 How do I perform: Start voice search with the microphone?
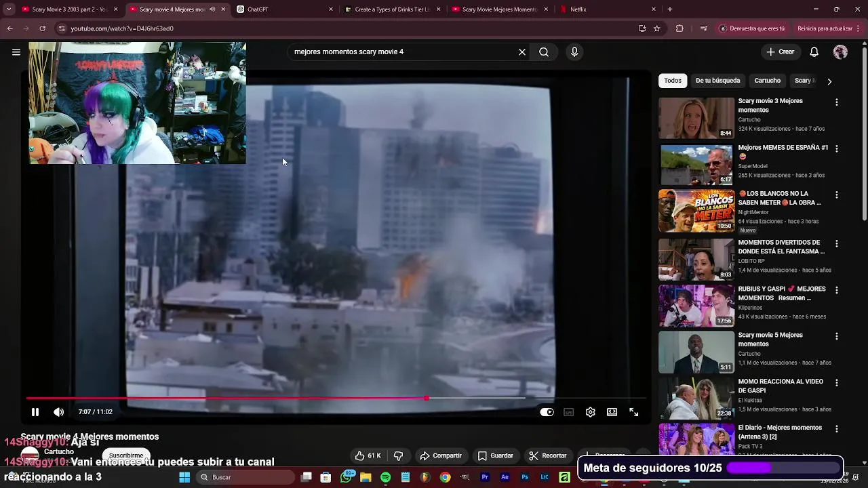(x=574, y=52)
